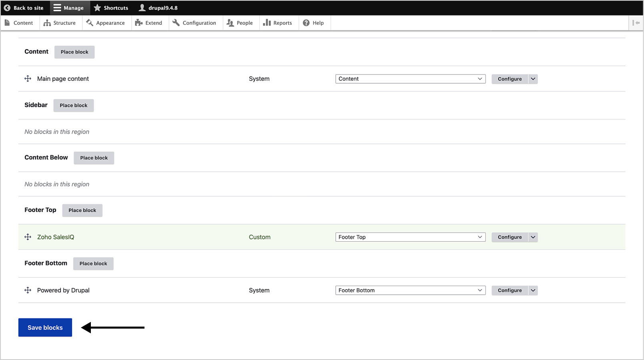This screenshot has height=360, width=644.
Task: Select the Main page content block name
Action: click(63, 79)
